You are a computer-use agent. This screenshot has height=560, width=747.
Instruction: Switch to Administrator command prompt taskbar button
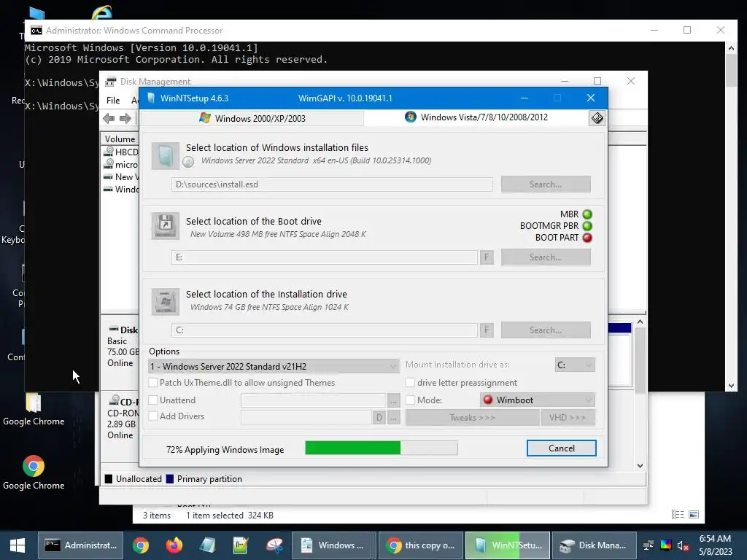[x=80, y=545]
